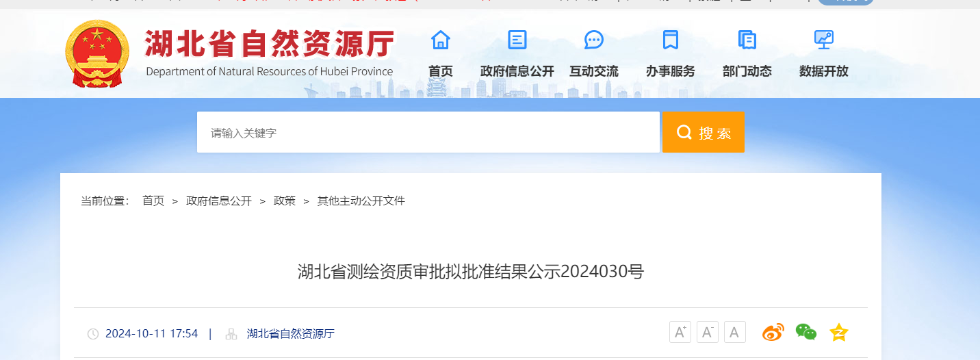Click the government information document icon
Screen dimensions: 980x360
517,40
